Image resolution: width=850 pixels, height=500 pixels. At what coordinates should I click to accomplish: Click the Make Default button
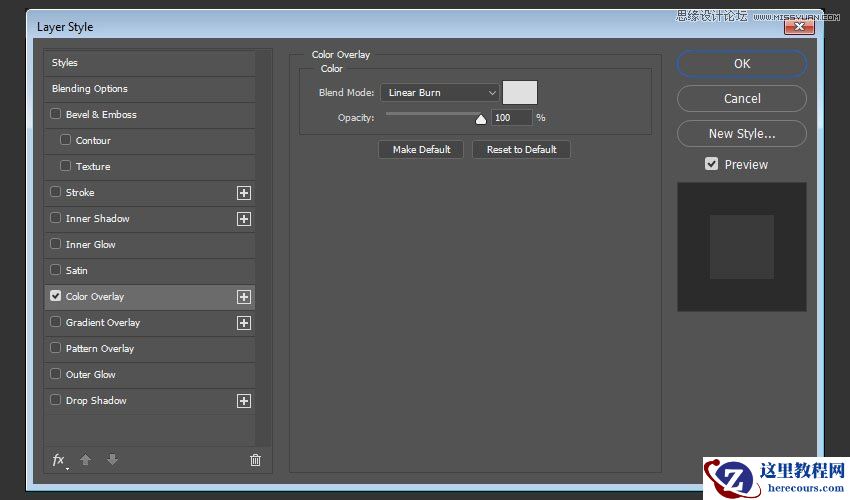421,150
